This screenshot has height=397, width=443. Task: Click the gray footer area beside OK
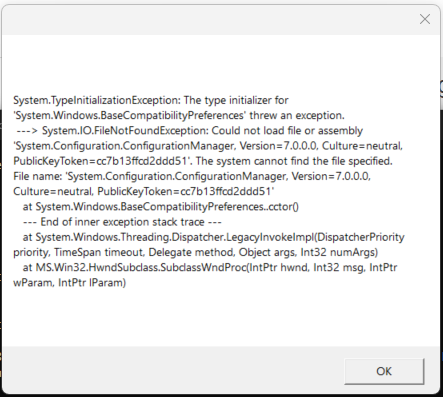coord(173,370)
